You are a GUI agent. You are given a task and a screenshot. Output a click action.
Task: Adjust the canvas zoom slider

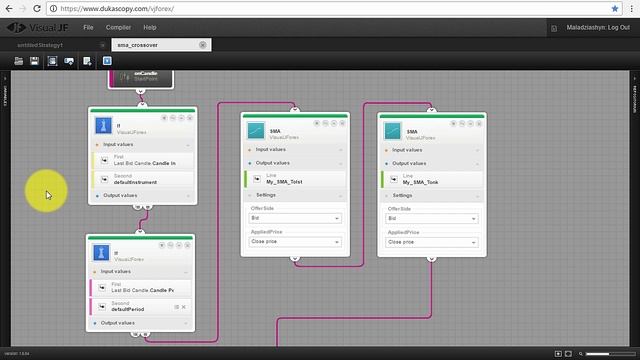[610, 354]
